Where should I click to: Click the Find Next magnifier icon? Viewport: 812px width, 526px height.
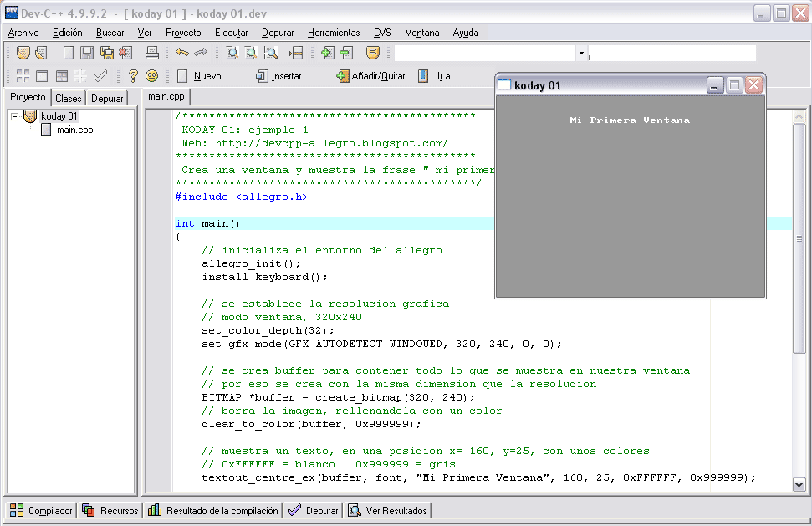[x=271, y=53]
